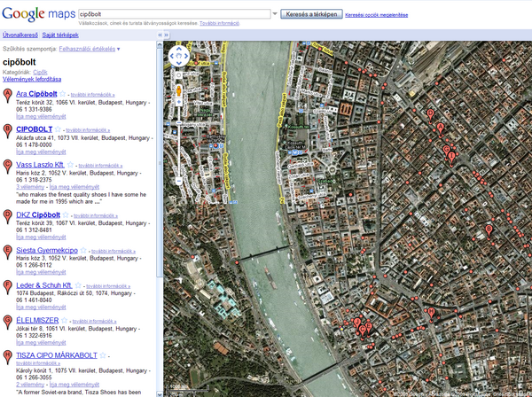Pan the map down with the arrow

click(x=179, y=63)
